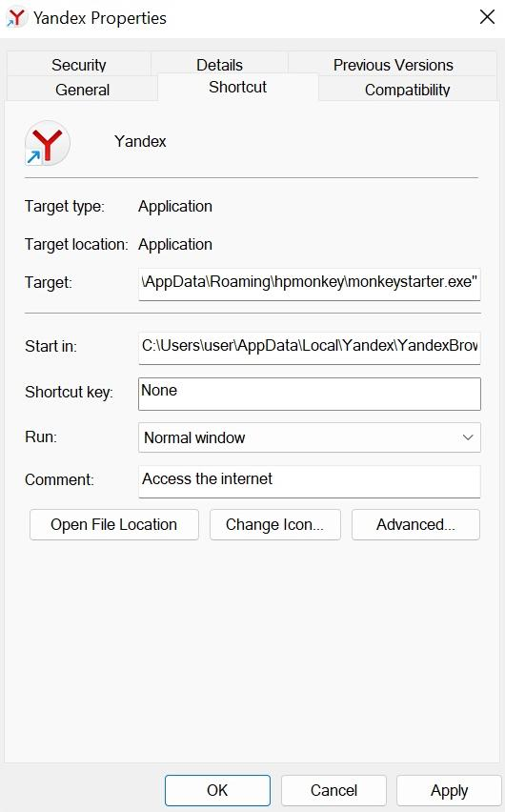
Task: Apply the shortcut changes
Action: (449, 790)
